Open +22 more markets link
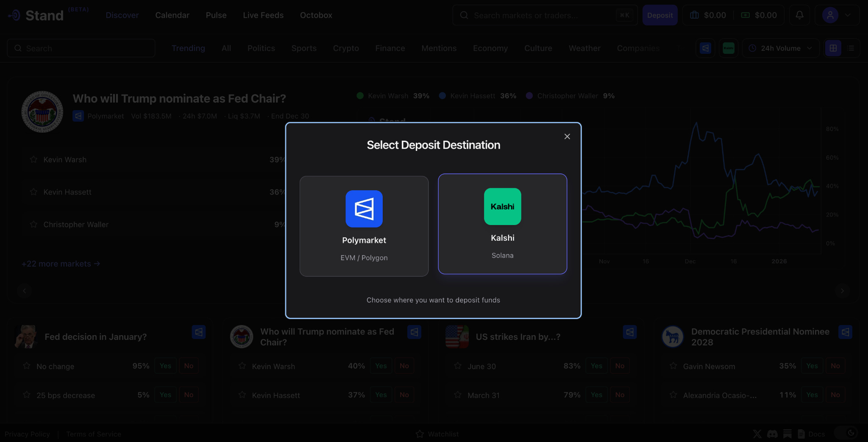The height and width of the screenshot is (442, 868). coord(61,264)
